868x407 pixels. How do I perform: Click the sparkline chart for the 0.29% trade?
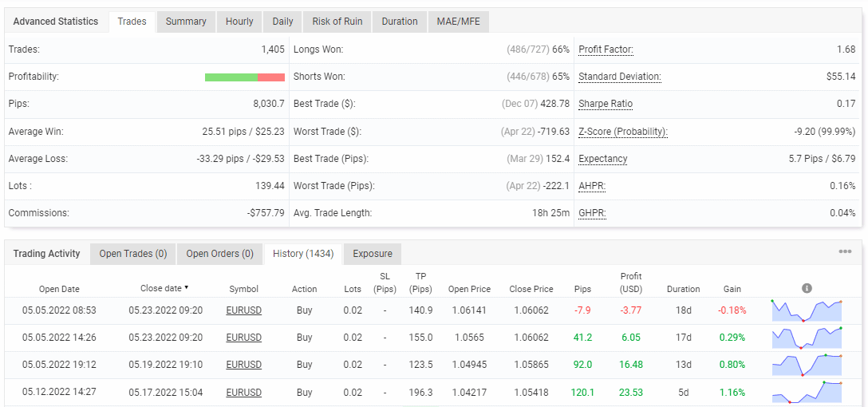(807, 338)
